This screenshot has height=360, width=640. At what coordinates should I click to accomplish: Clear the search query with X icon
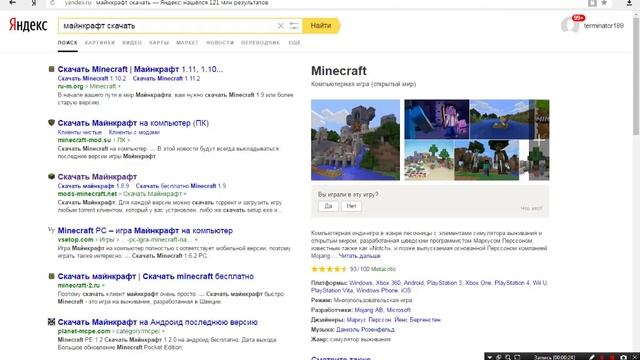[280, 26]
